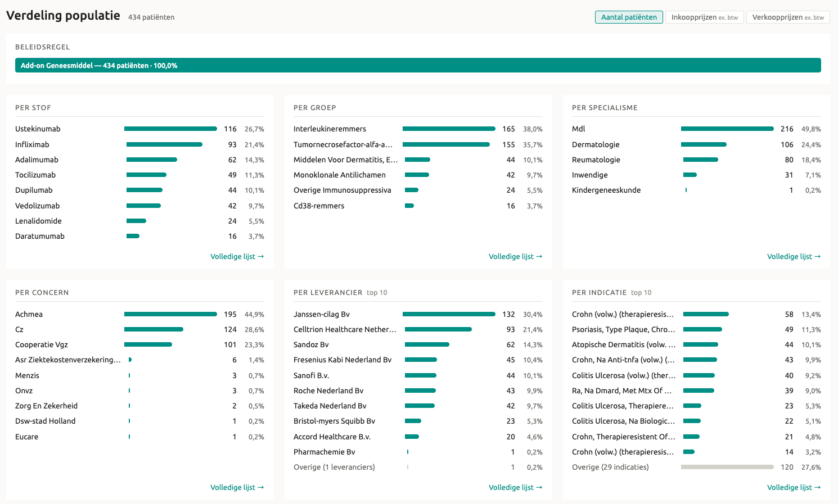Click the Cooperatie Vgz concern label
The width and height of the screenshot is (838, 504).
42,345
